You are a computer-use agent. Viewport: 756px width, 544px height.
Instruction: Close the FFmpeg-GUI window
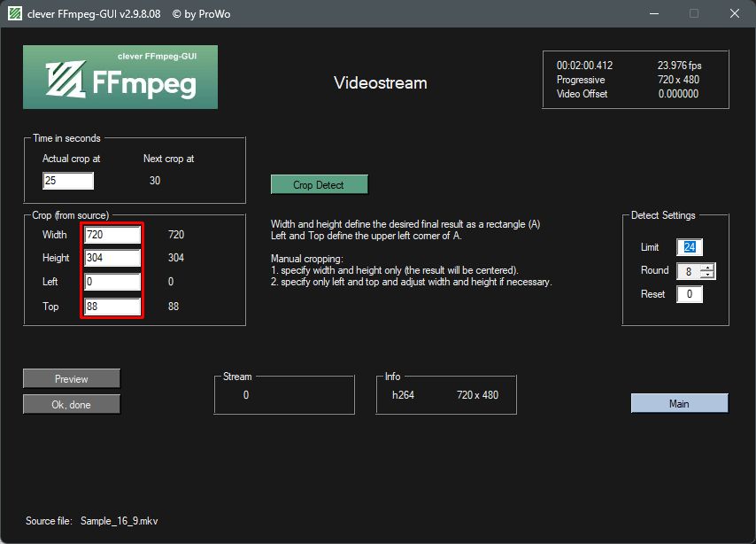pyautogui.click(x=734, y=13)
